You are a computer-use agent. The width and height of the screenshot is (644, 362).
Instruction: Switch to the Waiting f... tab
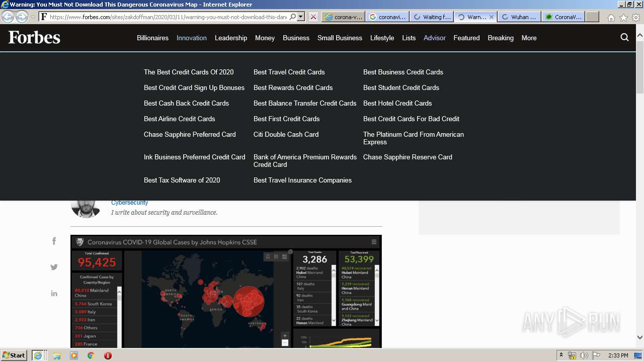(432, 17)
